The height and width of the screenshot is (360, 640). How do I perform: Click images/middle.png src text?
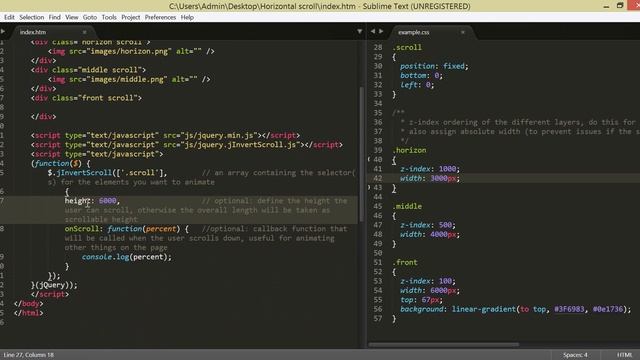click(x=127, y=79)
